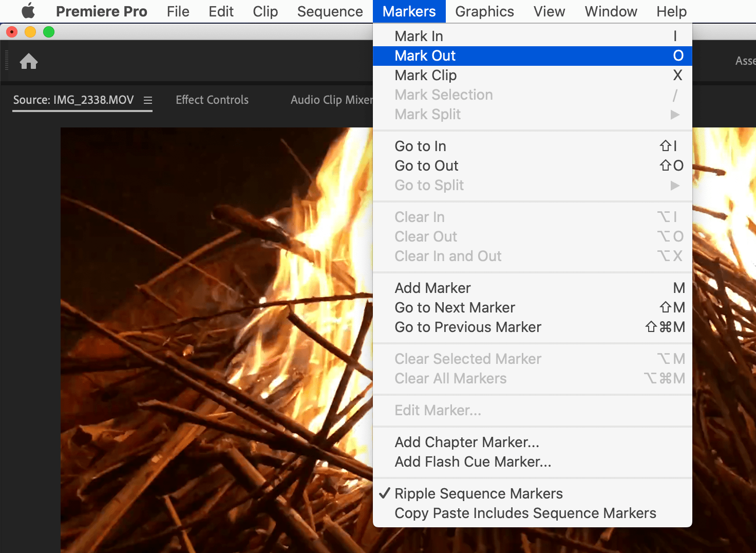Jump with Go to Next Marker
The image size is (756, 553).
pos(533,307)
